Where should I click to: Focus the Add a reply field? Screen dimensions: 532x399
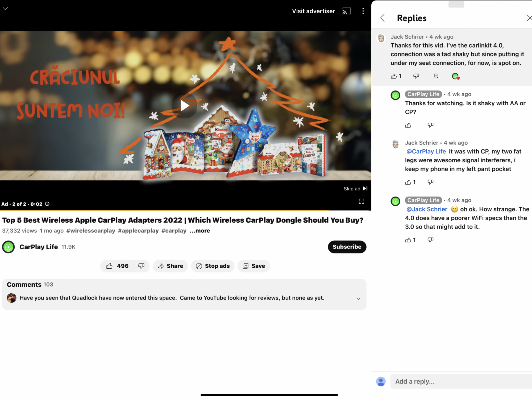(460, 381)
